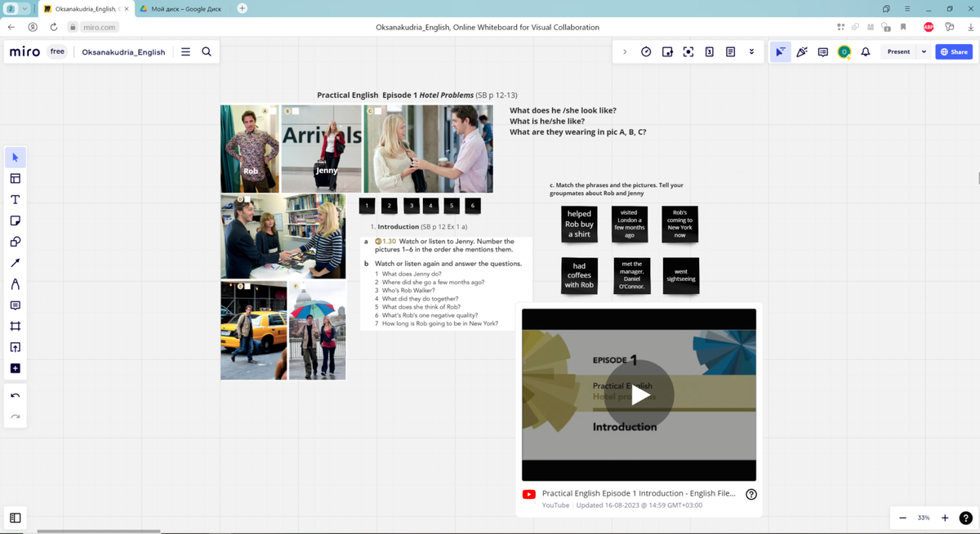
Task: Select the Connection line arrow tool
Action: (x=16, y=263)
